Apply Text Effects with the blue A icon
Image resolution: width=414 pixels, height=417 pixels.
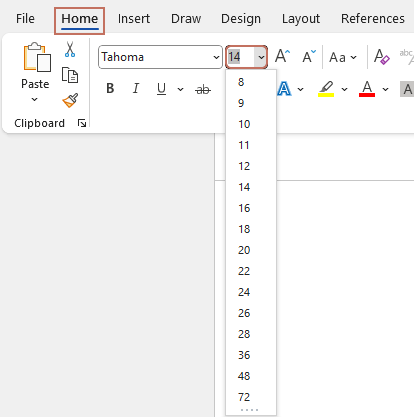point(284,89)
